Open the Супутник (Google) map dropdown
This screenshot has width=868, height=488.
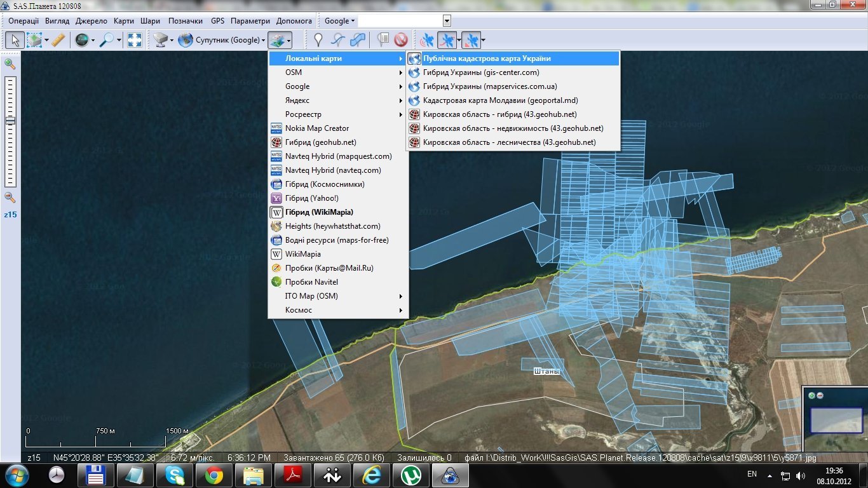223,40
